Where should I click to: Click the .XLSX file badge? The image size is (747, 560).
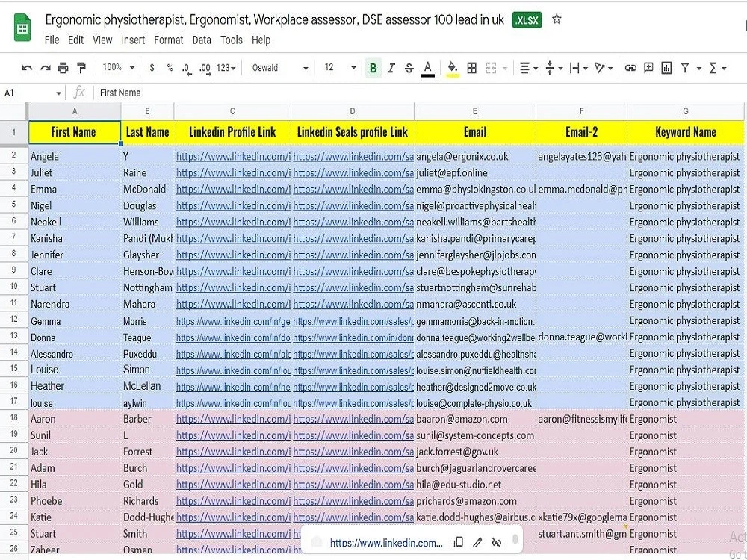pyautogui.click(x=527, y=20)
